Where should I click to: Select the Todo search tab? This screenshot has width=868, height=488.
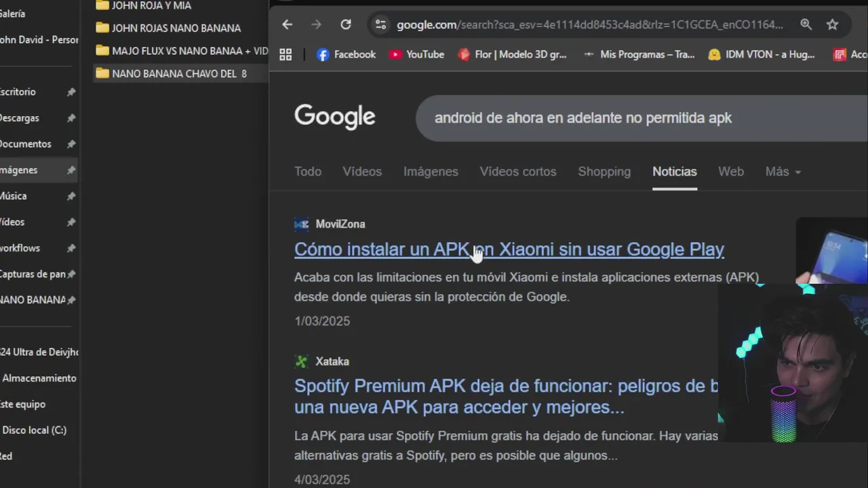(x=308, y=171)
